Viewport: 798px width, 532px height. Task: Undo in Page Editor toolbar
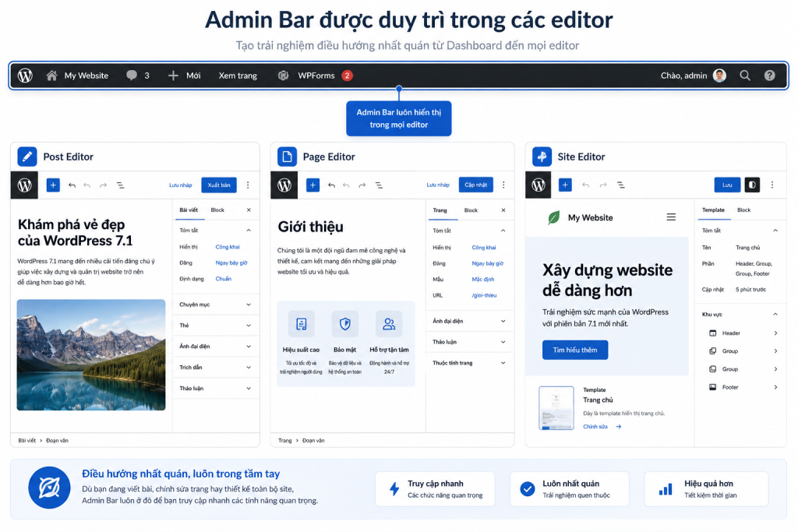(331, 185)
